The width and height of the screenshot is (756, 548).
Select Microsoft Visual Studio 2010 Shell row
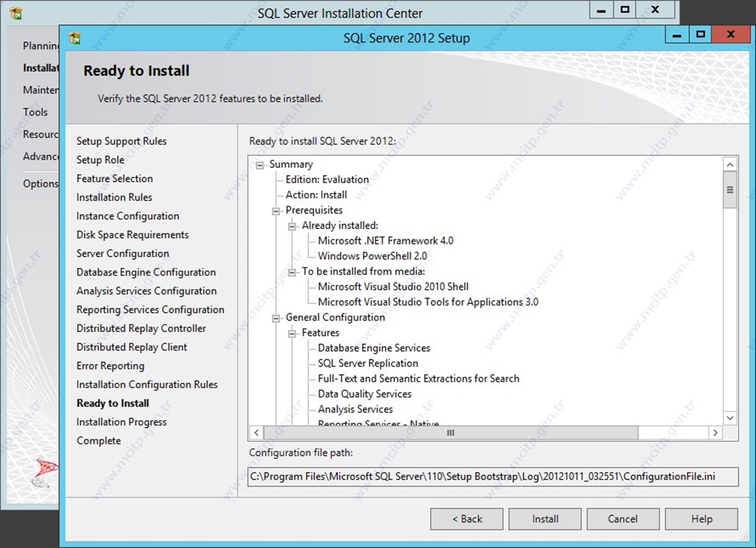tap(393, 287)
